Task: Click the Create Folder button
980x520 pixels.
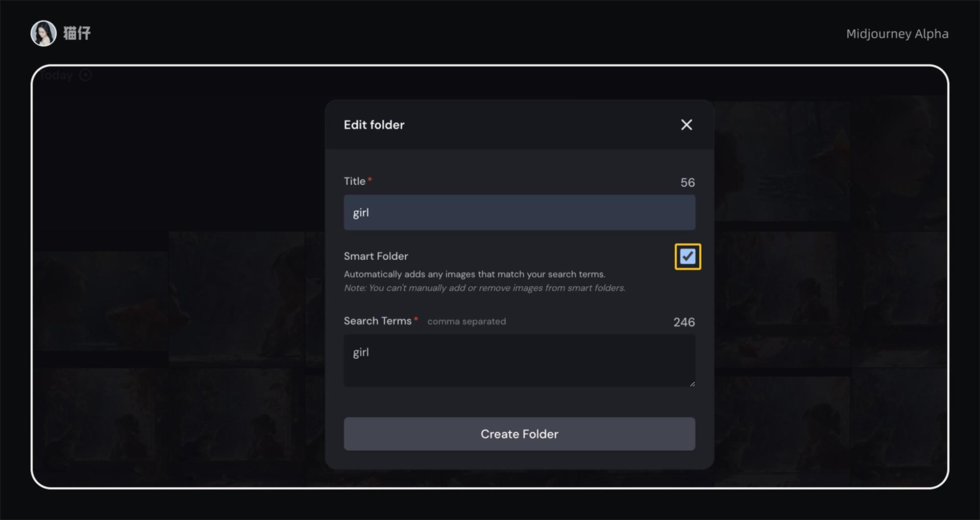Action: coord(519,434)
